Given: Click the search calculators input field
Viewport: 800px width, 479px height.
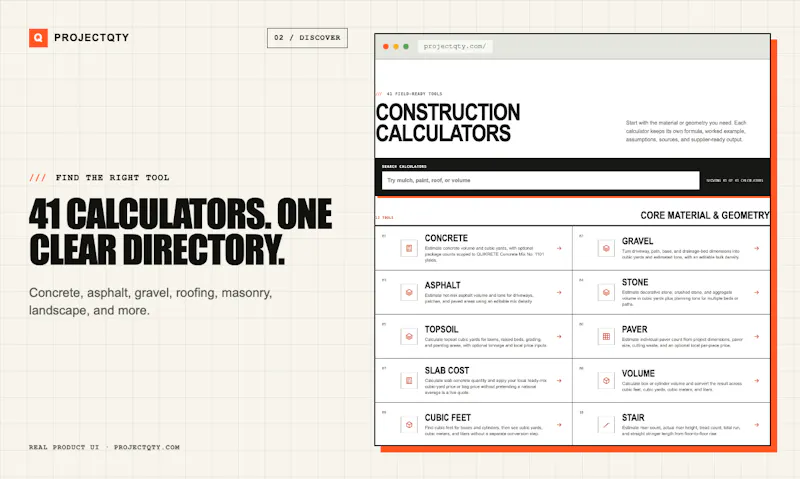Looking at the screenshot, I should tap(540, 181).
